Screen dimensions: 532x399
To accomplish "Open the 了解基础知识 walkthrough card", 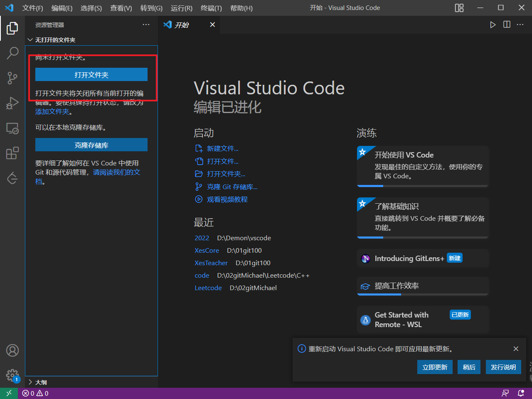I will (x=423, y=218).
